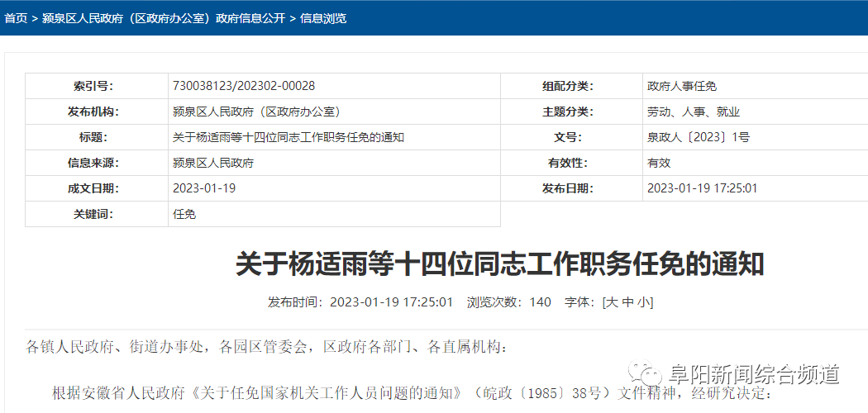
Task: Go to 首页 breadcrumb link
Action: (16, 18)
